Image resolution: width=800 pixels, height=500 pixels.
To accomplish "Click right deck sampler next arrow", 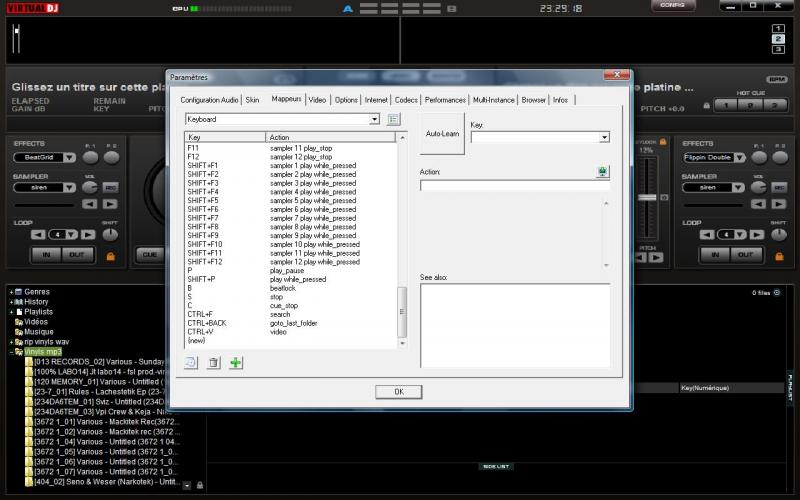I will (779, 204).
